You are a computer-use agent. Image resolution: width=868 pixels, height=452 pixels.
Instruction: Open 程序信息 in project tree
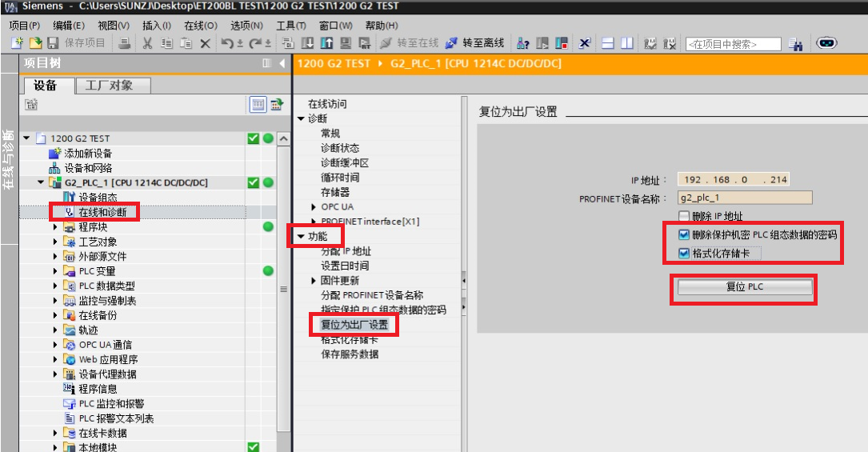pos(98,389)
